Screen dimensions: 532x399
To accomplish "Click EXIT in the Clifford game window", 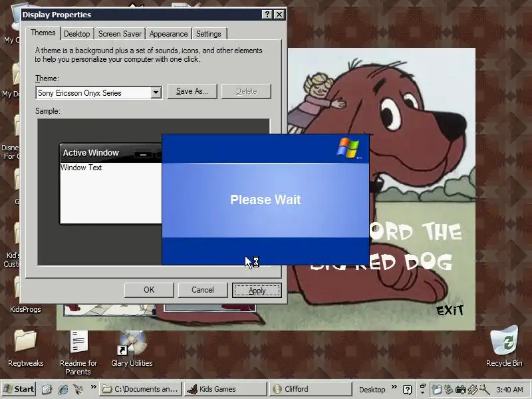I will click(450, 310).
